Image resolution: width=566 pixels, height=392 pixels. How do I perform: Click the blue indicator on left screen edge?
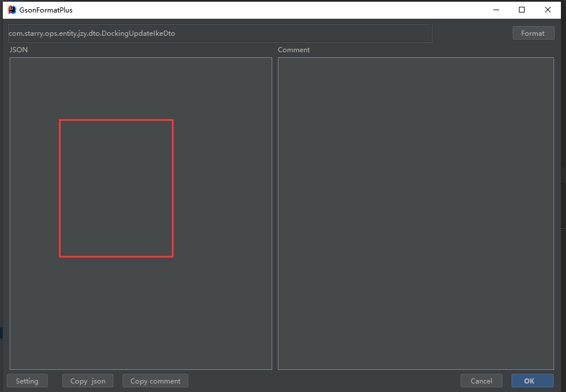coord(2,333)
